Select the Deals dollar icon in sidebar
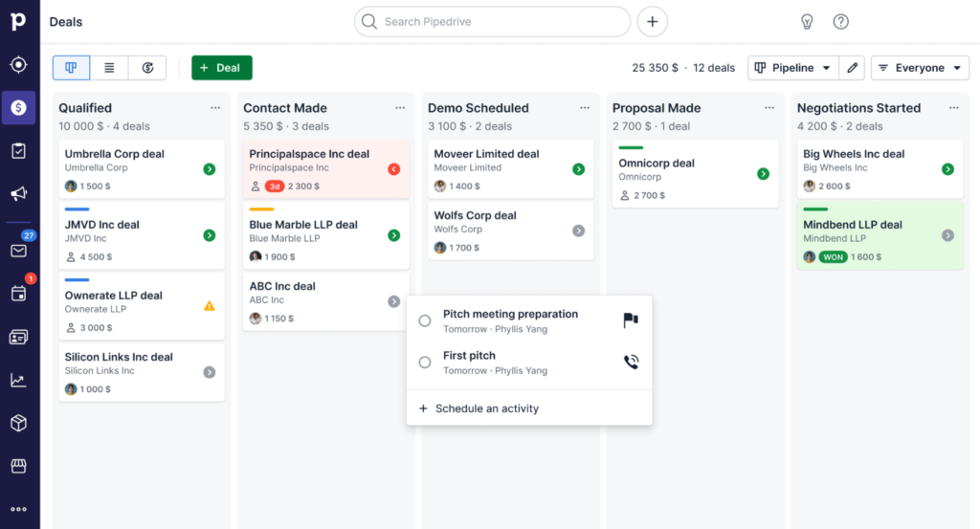Screen dimensions: 980x529 (x=19, y=107)
